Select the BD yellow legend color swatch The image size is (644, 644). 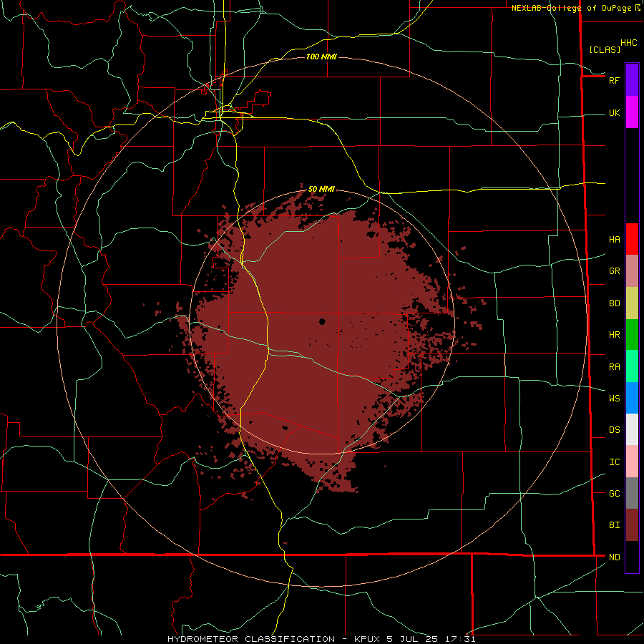[x=632, y=303]
